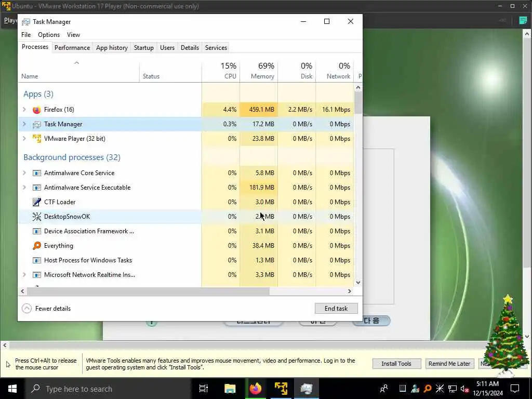Viewport: 532px width, 399px height.
Task: Open File Explorer from the taskbar
Action: [230, 389]
